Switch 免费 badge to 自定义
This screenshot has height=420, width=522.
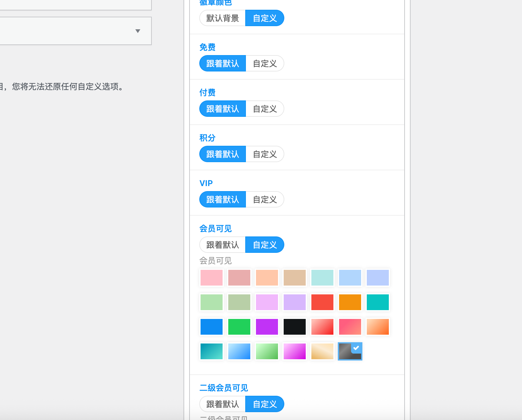click(x=264, y=63)
